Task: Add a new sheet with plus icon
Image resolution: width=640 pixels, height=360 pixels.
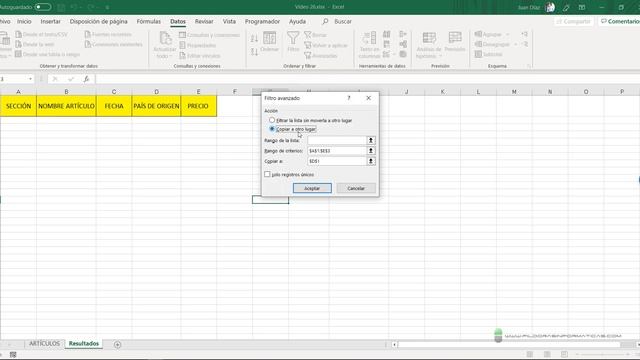Action: pyautogui.click(x=117, y=344)
